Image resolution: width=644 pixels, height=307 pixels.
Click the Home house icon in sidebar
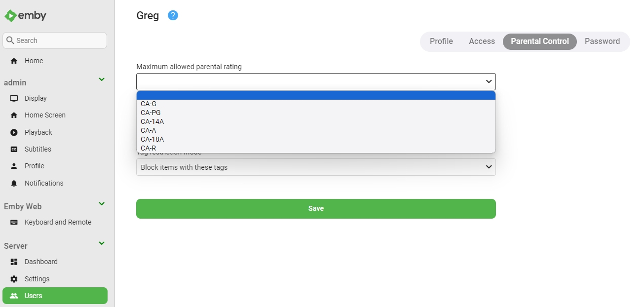click(x=14, y=61)
